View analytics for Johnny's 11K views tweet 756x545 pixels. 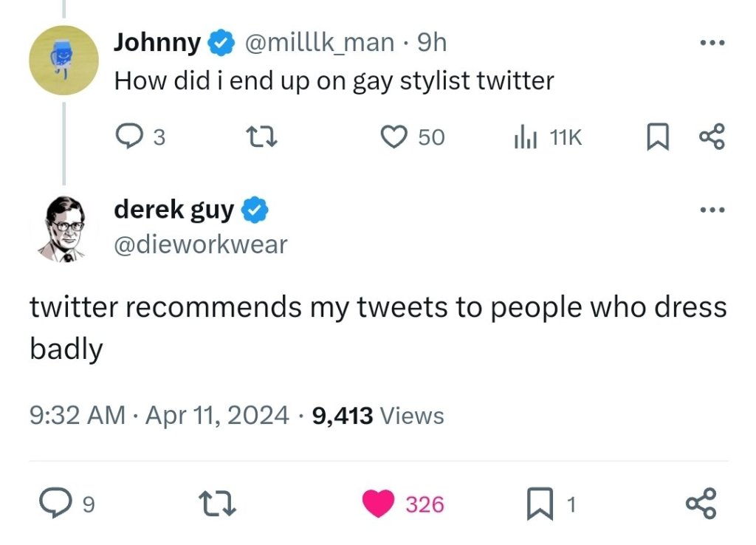click(524, 137)
